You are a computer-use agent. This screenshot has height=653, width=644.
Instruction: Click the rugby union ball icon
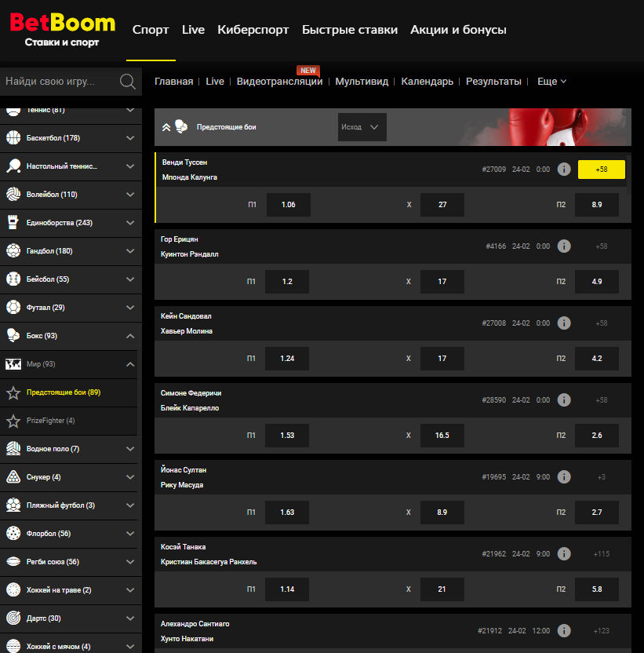point(13,562)
